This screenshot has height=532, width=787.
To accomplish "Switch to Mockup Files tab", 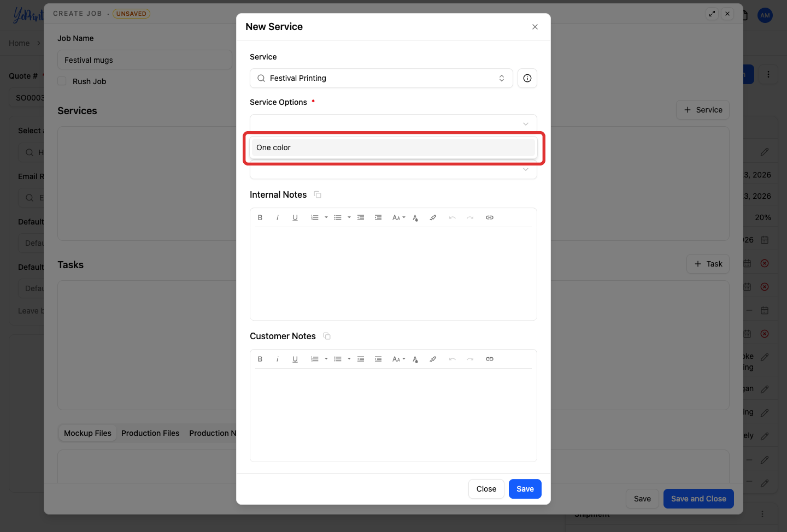I will tap(87, 433).
